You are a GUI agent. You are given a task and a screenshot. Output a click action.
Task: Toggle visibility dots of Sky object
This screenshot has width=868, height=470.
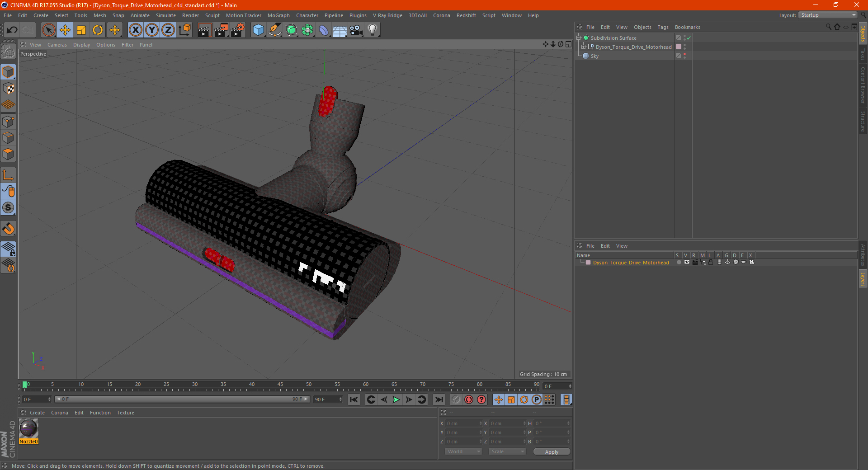(x=685, y=56)
